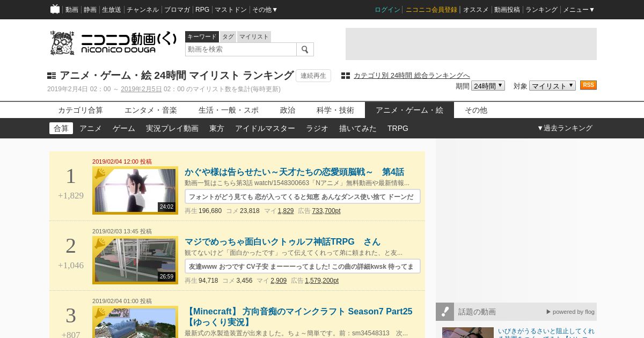Open 方向音痴のマインクラフト Season7 Part25 title
This screenshot has width=644, height=338.
[298, 317]
